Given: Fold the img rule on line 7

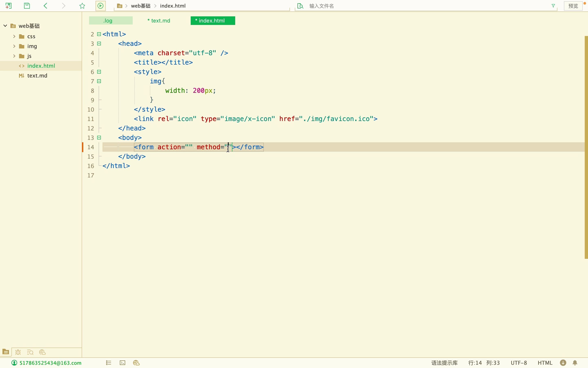Looking at the screenshot, I should click(x=99, y=81).
